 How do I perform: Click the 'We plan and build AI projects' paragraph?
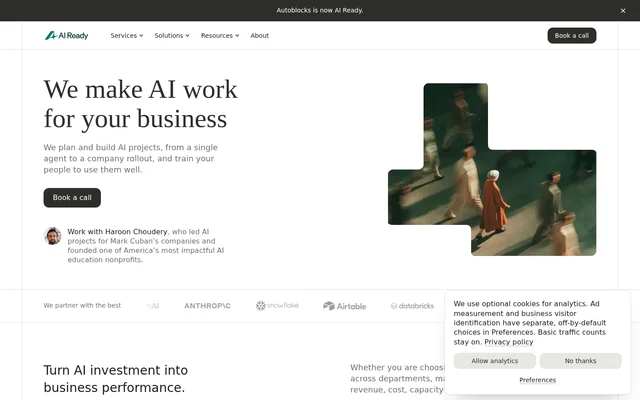point(131,158)
